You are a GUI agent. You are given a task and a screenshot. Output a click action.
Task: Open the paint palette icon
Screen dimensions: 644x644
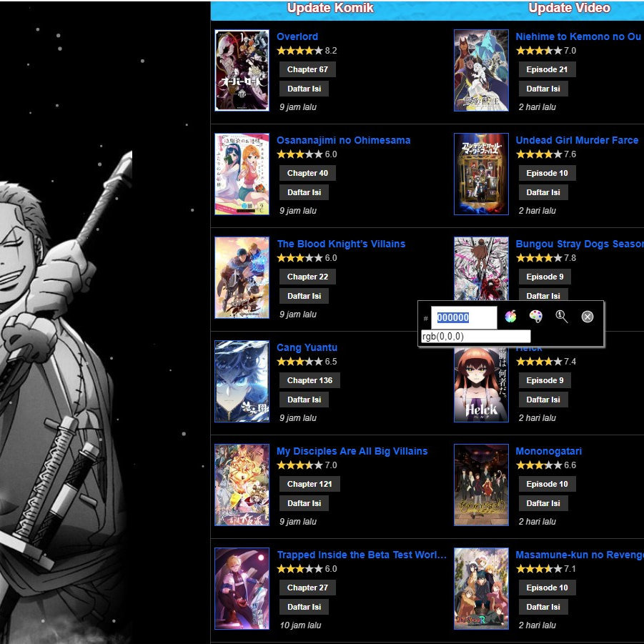(535, 317)
